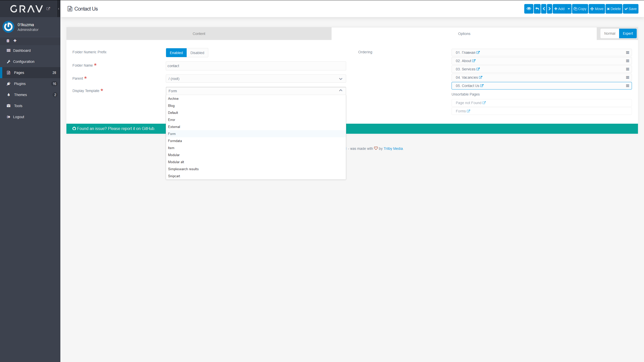Grab the drag handle on 04. Vacancies row

click(x=627, y=77)
